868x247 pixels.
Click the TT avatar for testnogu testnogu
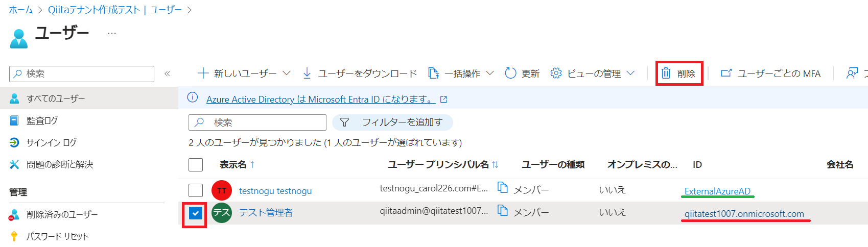click(222, 190)
